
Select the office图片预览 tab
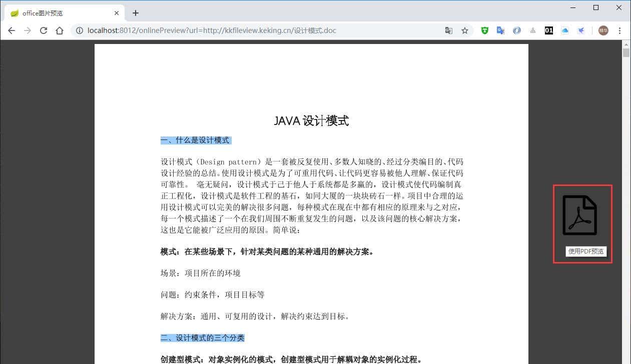coord(60,12)
